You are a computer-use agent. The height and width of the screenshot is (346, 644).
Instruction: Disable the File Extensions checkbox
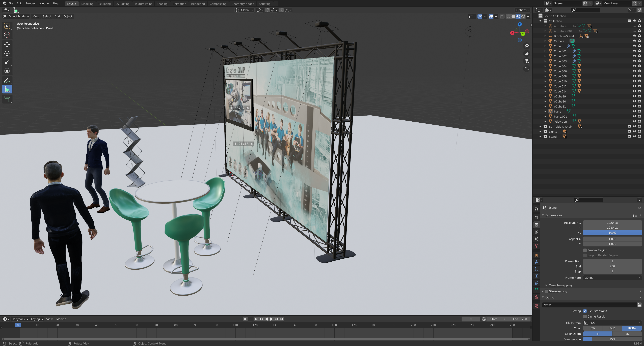(x=585, y=311)
